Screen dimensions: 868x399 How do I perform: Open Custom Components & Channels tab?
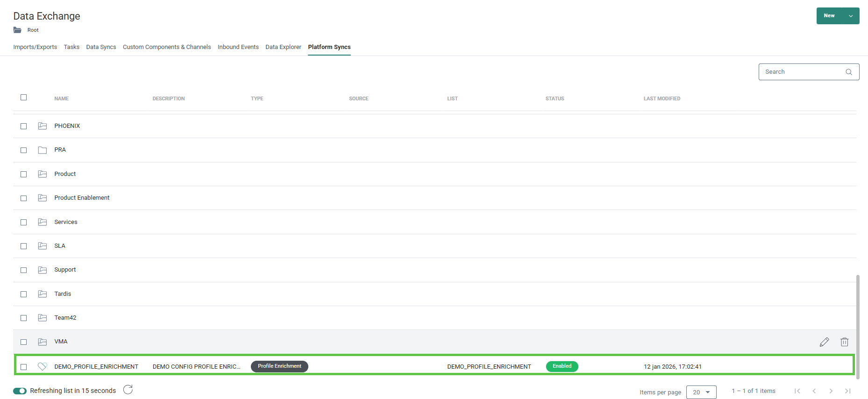pyautogui.click(x=167, y=47)
